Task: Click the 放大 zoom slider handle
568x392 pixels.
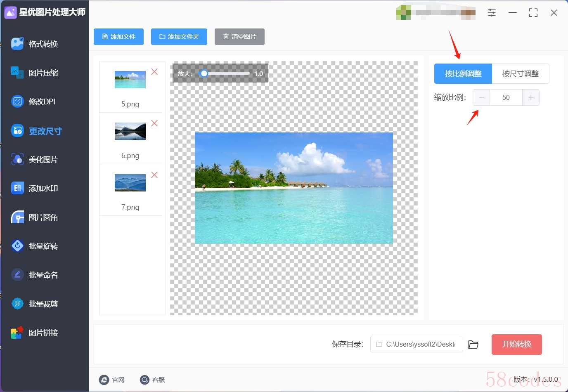Action: click(x=204, y=73)
